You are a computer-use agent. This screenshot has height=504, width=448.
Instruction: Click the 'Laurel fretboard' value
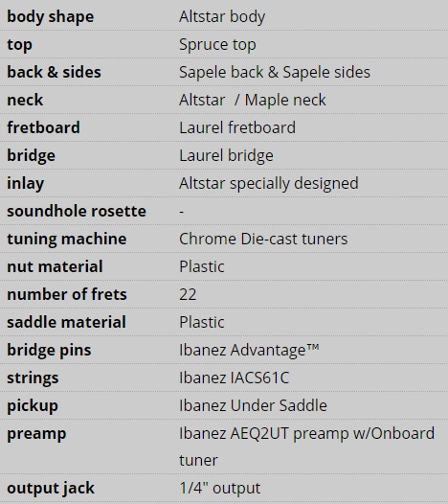point(237,127)
